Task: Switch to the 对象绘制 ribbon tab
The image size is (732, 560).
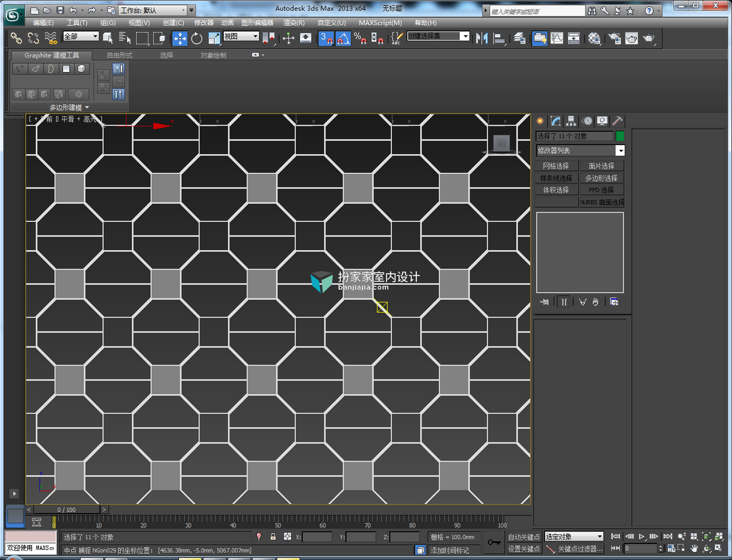Action: pos(213,55)
